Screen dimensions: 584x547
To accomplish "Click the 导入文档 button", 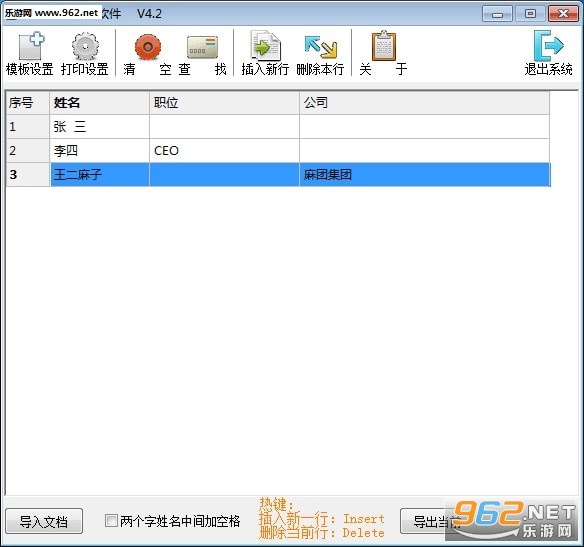I will tap(44, 521).
